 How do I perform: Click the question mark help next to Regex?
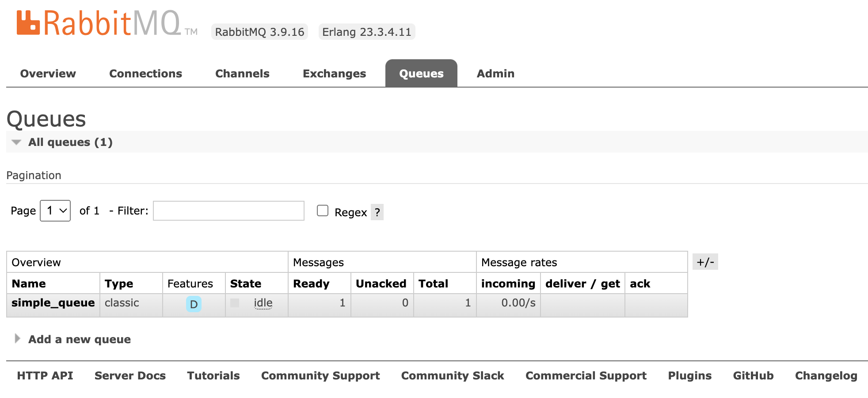pyautogui.click(x=377, y=212)
